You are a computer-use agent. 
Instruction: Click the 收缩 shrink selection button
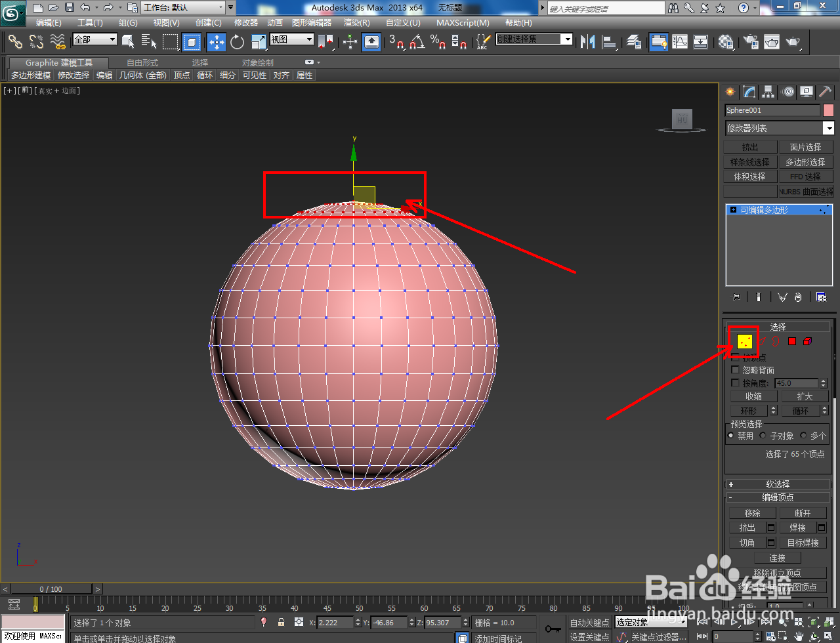click(753, 396)
